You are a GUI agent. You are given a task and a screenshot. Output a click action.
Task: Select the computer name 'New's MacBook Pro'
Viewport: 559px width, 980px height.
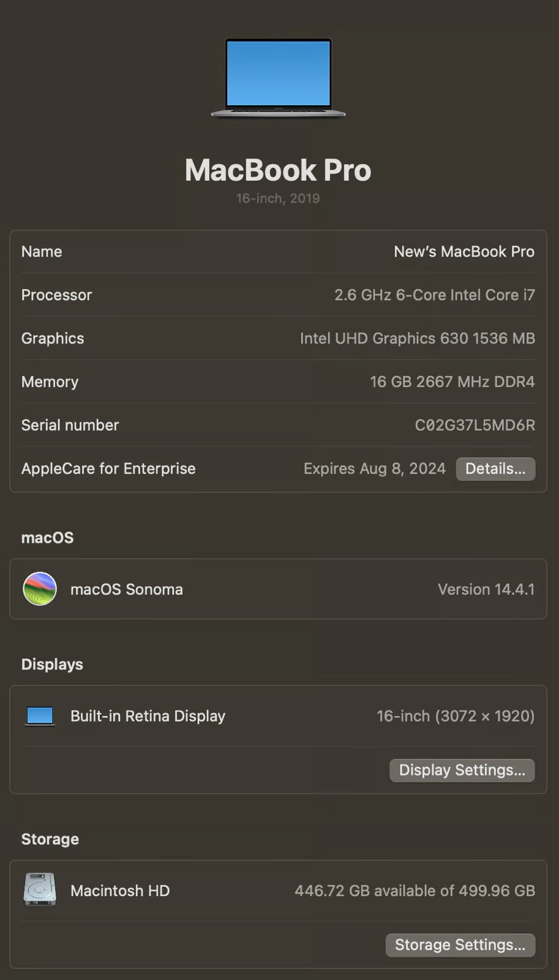(x=464, y=252)
